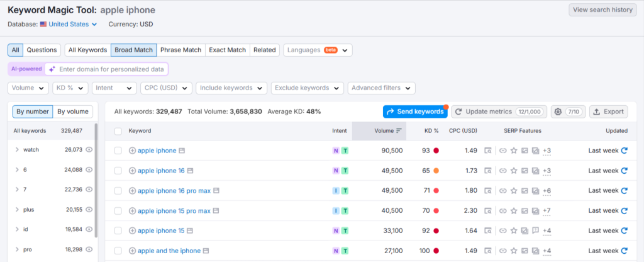Image resolution: width=644 pixels, height=262 pixels.
Task: Expand the watch keyword group
Action: coord(17,150)
